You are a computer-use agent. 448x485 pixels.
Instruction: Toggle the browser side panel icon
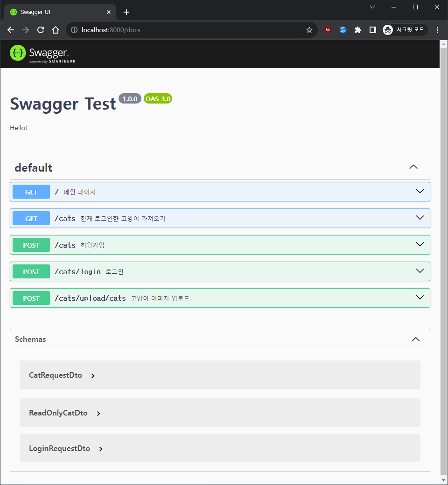click(373, 30)
